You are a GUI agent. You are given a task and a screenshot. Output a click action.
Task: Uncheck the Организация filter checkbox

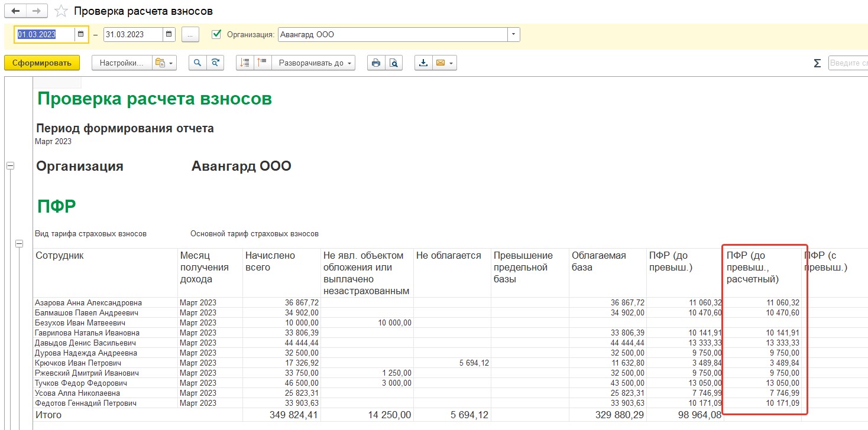216,34
